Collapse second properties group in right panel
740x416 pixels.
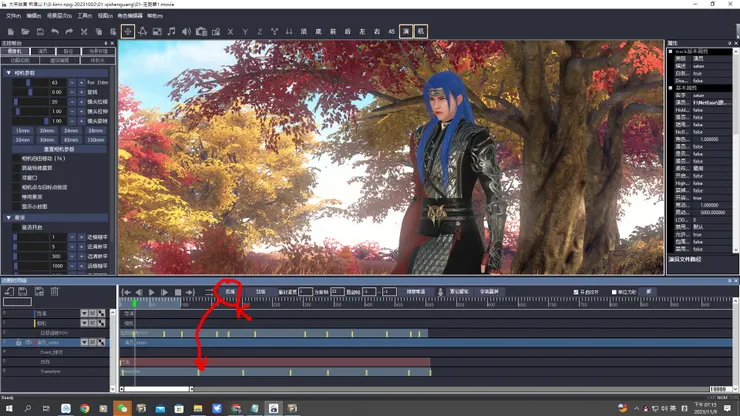point(671,88)
